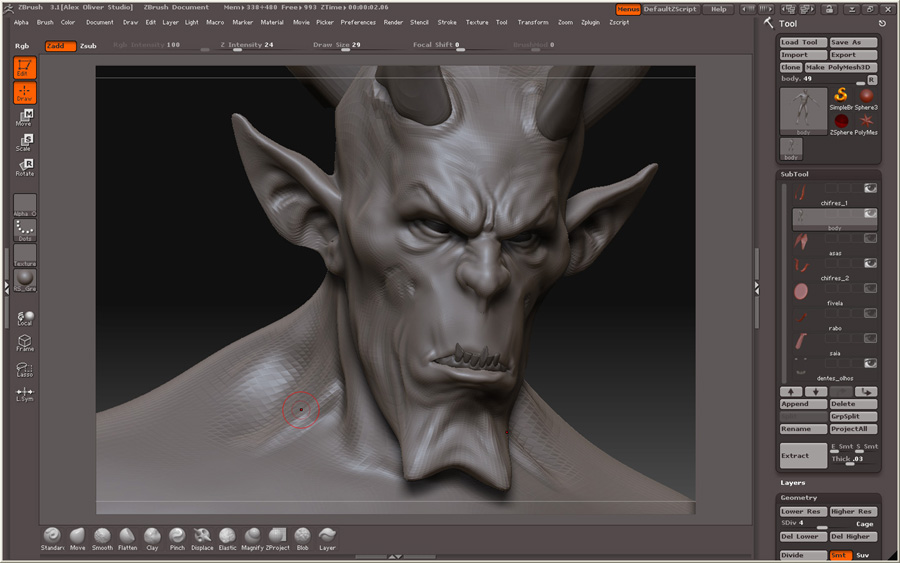Activate the Edit mode button

(x=25, y=68)
